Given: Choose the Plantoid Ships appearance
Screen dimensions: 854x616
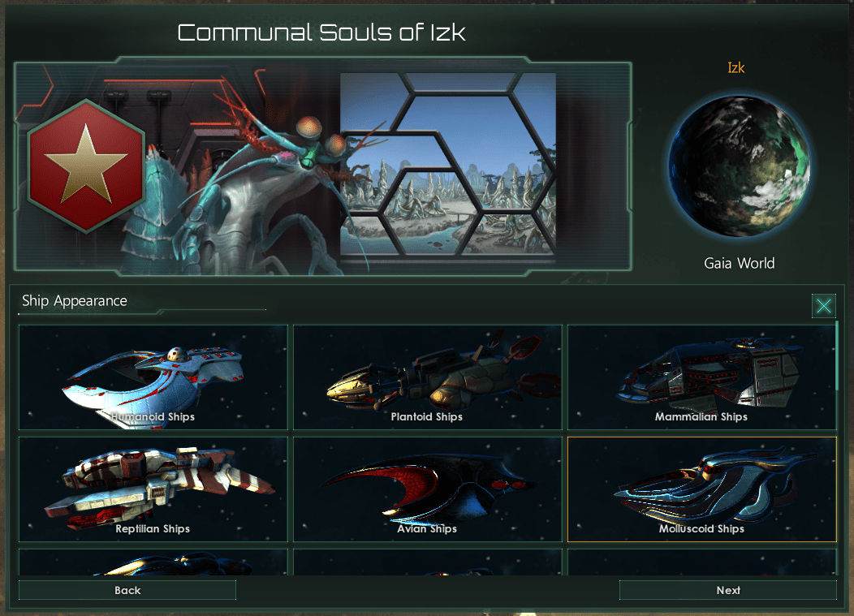Looking at the screenshot, I should (x=428, y=377).
